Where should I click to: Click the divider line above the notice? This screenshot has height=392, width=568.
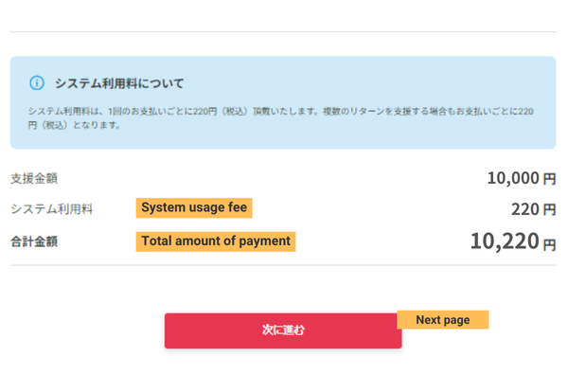284,32
